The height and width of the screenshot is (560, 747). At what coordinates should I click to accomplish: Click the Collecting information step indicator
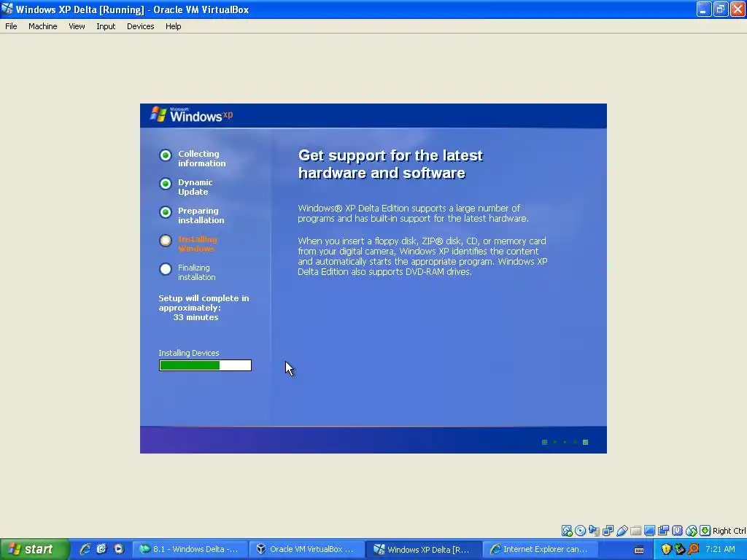point(166,155)
